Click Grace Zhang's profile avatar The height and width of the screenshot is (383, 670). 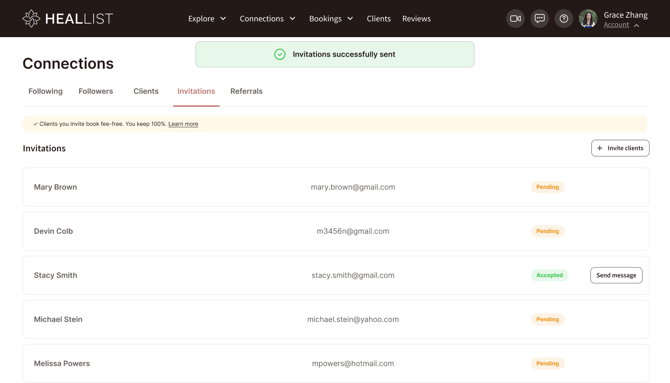[588, 18]
